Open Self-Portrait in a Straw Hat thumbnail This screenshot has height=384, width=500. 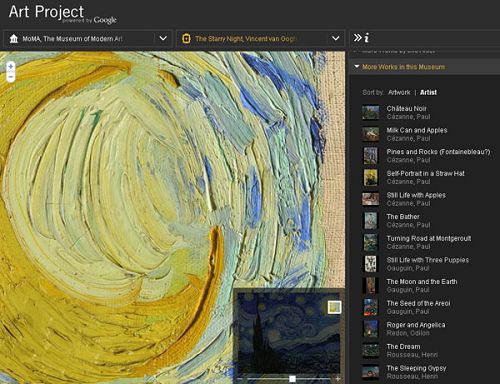coord(370,177)
